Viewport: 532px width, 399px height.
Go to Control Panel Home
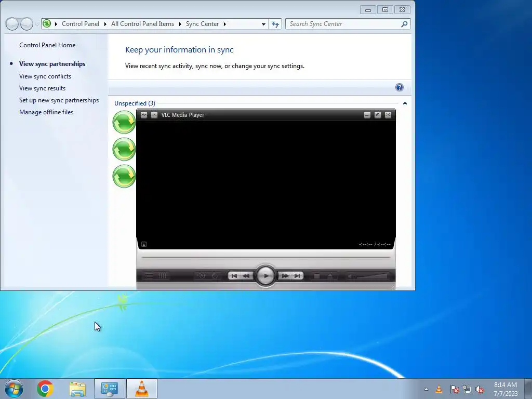pos(47,45)
